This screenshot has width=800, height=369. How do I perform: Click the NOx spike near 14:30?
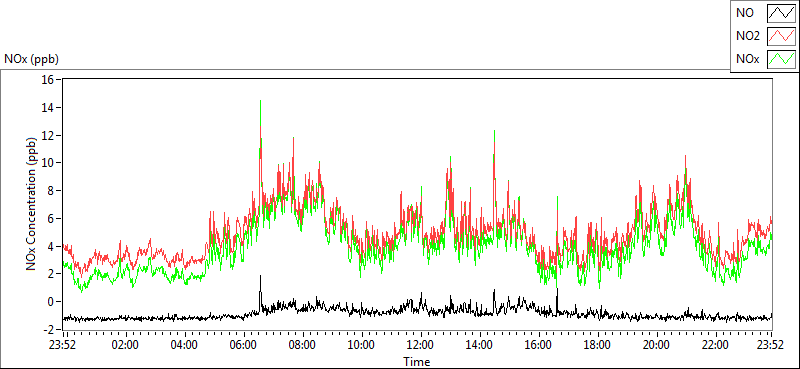pyautogui.click(x=494, y=132)
